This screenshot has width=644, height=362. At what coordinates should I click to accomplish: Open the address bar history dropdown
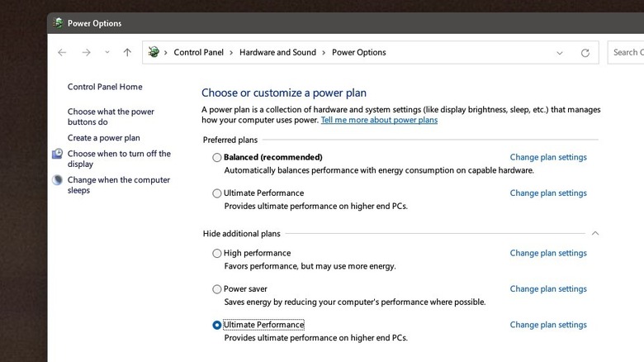(560, 53)
